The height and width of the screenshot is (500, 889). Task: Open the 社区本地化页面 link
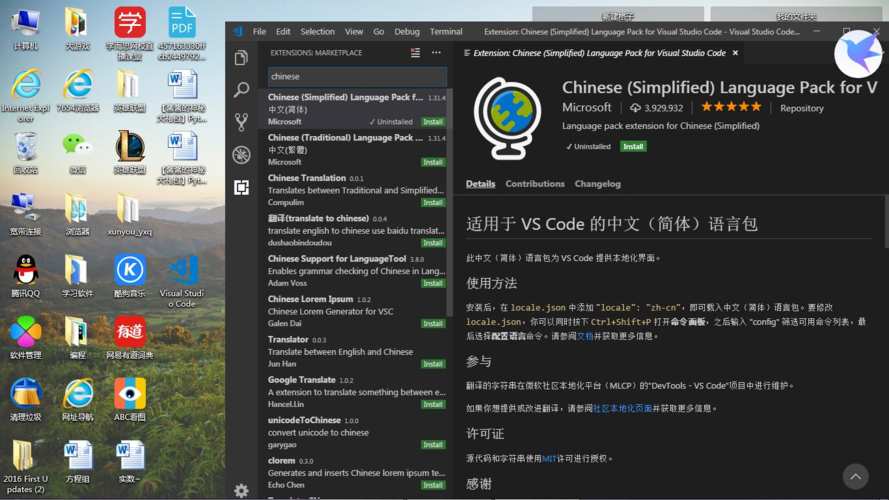click(623, 408)
